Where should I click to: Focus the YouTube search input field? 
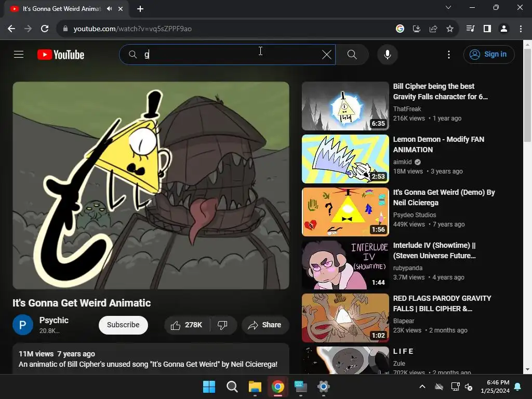click(x=228, y=54)
